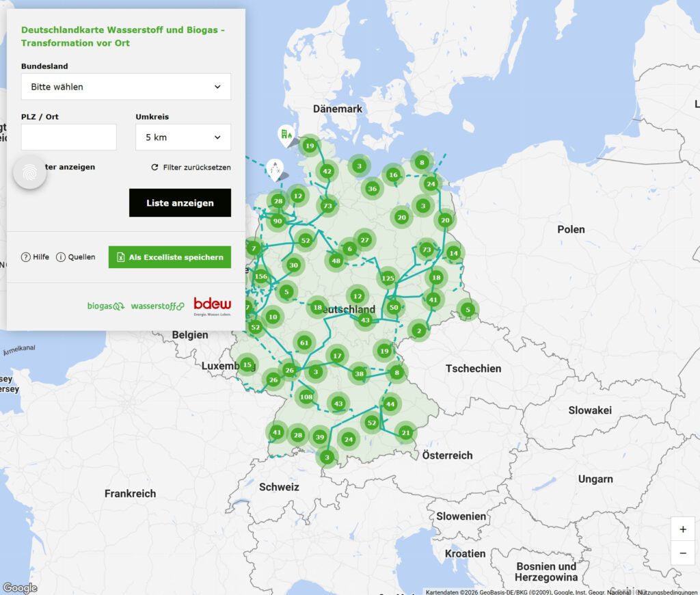This screenshot has width=700, height=595.
Task: Click the PLZ / Ort input field
Action: 69,137
